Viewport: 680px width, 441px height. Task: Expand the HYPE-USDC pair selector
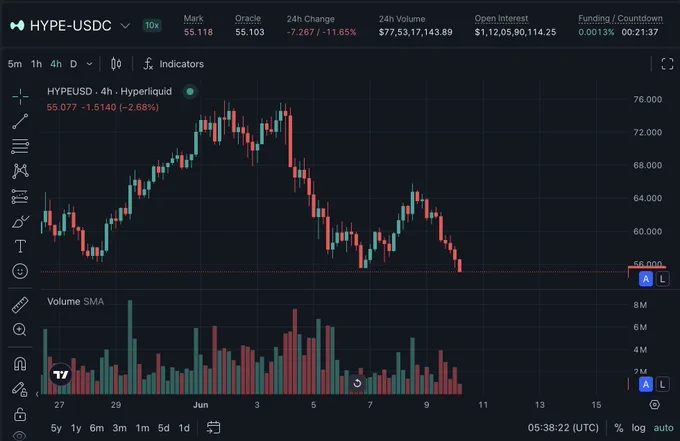(x=125, y=26)
